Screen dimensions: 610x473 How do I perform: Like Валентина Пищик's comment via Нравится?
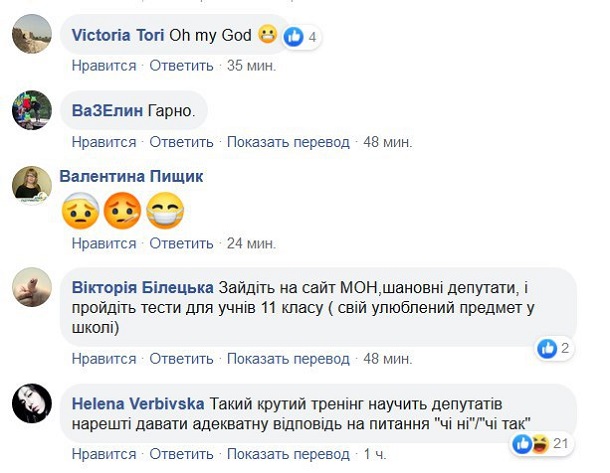(104, 243)
